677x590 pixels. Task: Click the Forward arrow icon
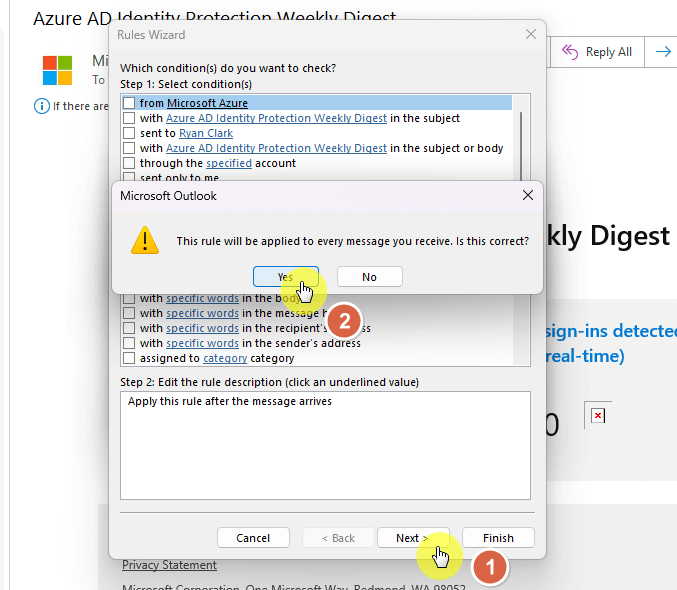tap(663, 52)
